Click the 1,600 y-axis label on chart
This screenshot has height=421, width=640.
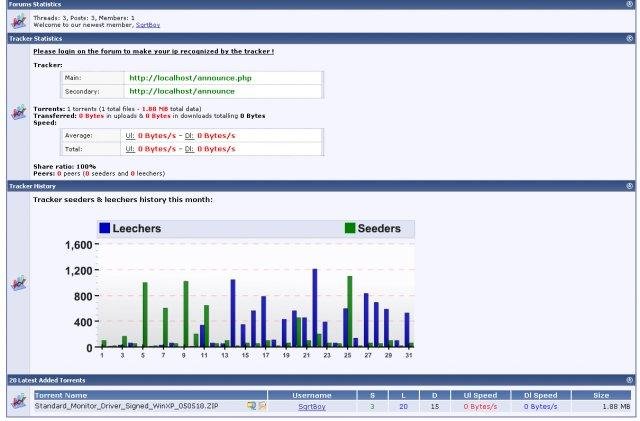[78, 245]
